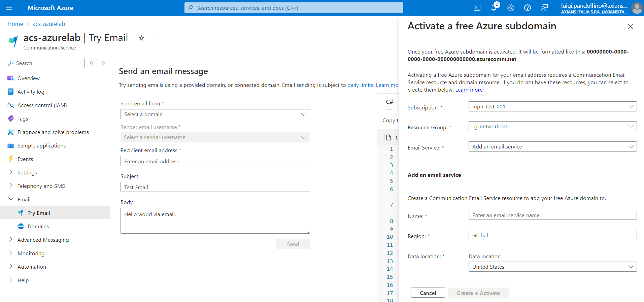Open portal settings gear icon
The height and width of the screenshot is (302, 644).
point(511,8)
